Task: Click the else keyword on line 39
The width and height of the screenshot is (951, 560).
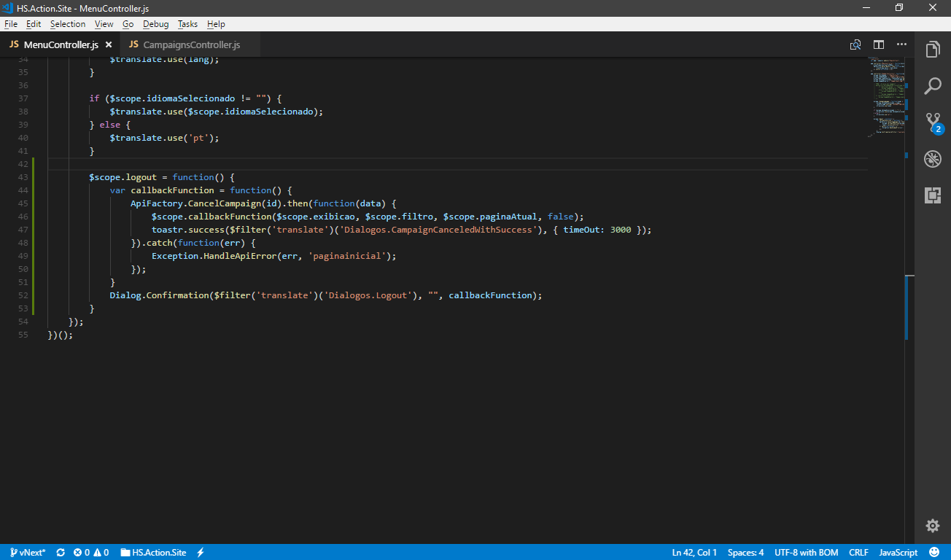Action: point(109,125)
